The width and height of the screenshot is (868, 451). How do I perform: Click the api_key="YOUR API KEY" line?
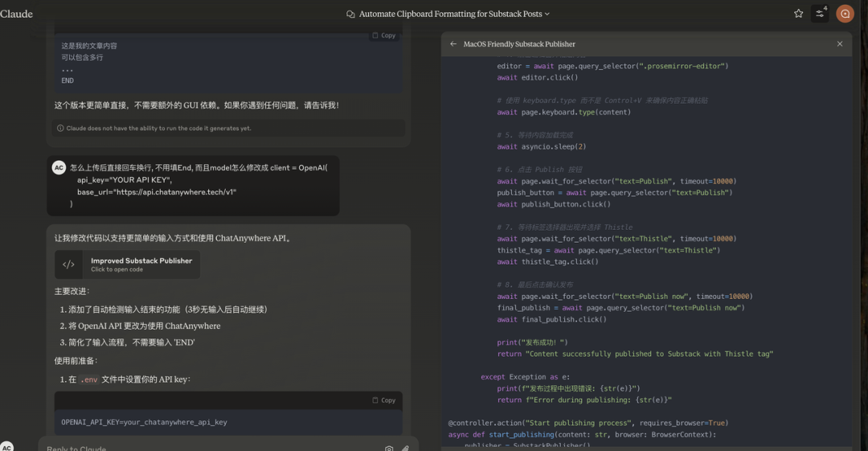(x=125, y=180)
